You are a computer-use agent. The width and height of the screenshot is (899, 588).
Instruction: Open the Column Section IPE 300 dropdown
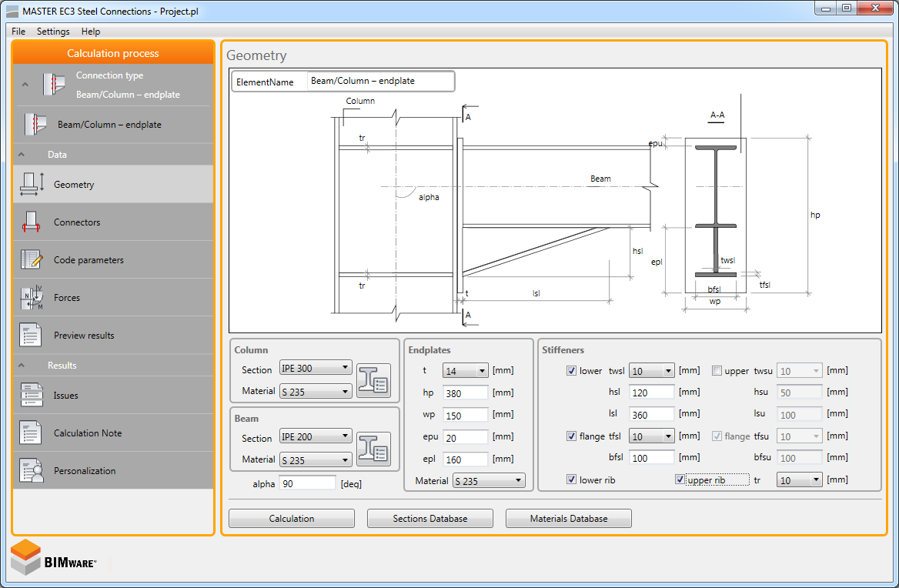[x=316, y=369]
